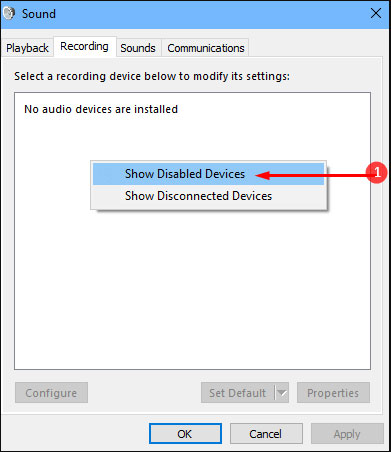Click the Sound title text in the title bar

coord(39,14)
